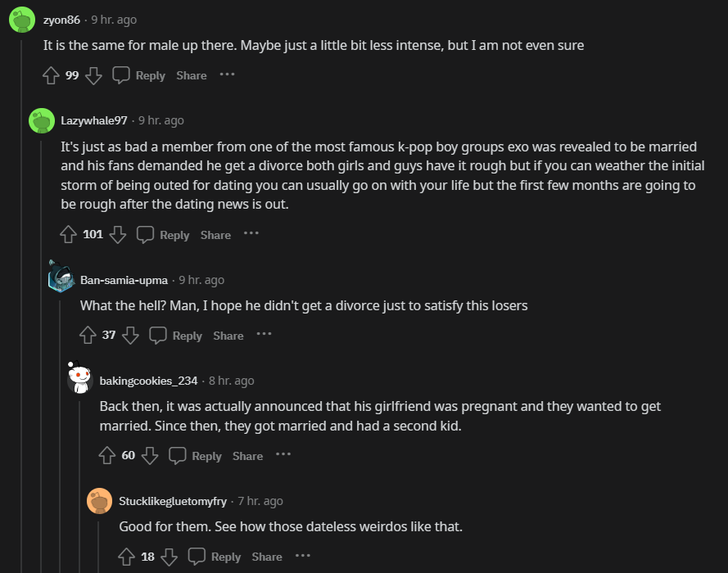The image size is (728, 573).
Task: Show more options for bakingcookies_234's comment
Action: pyautogui.click(x=283, y=455)
